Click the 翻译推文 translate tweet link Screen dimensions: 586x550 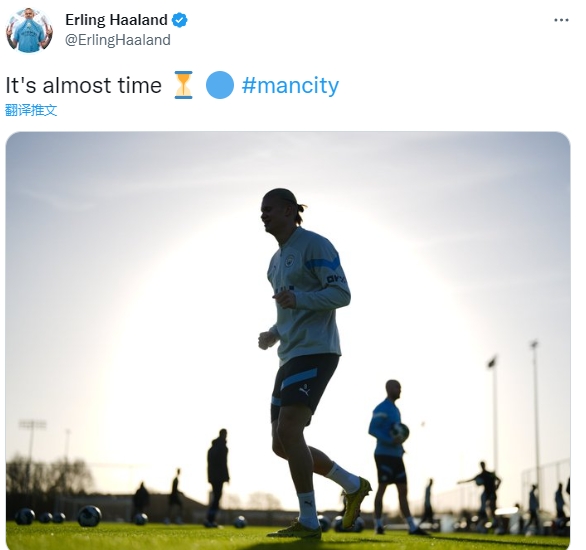tap(31, 110)
